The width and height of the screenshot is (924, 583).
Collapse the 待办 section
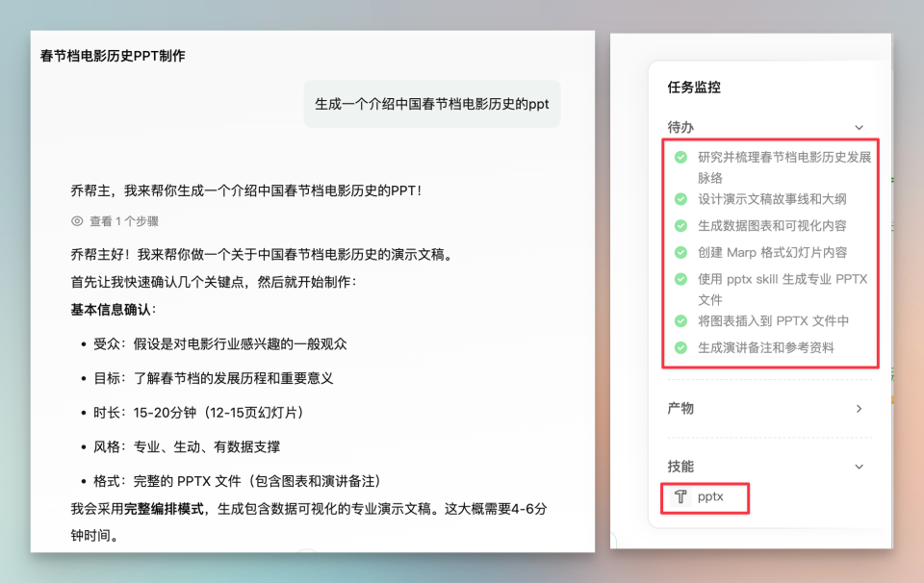[x=860, y=126]
